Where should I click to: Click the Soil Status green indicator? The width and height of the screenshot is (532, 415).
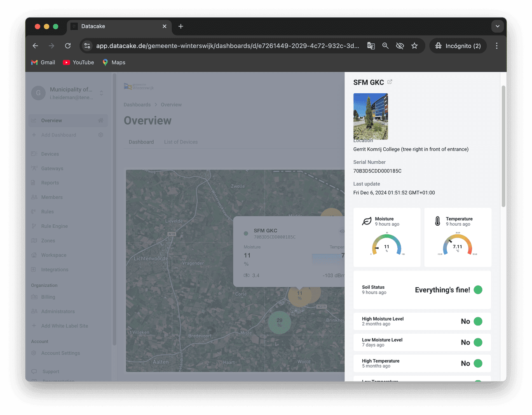pyautogui.click(x=478, y=290)
